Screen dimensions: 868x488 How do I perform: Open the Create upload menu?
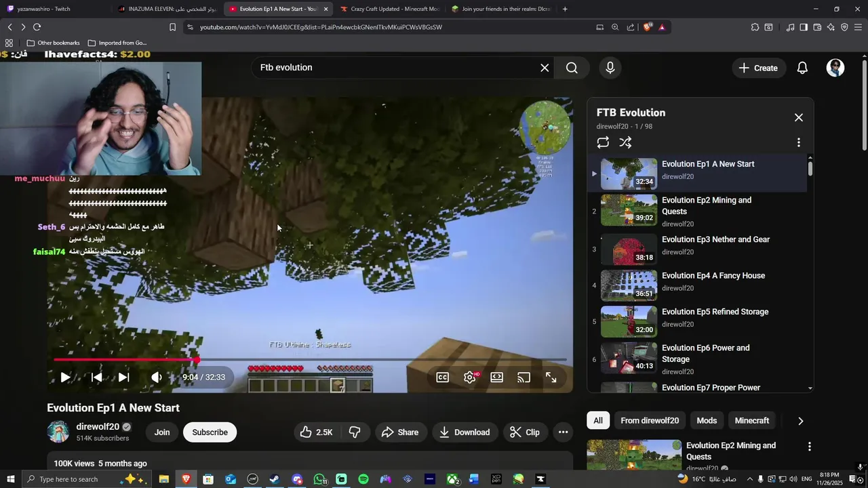pyautogui.click(x=758, y=68)
